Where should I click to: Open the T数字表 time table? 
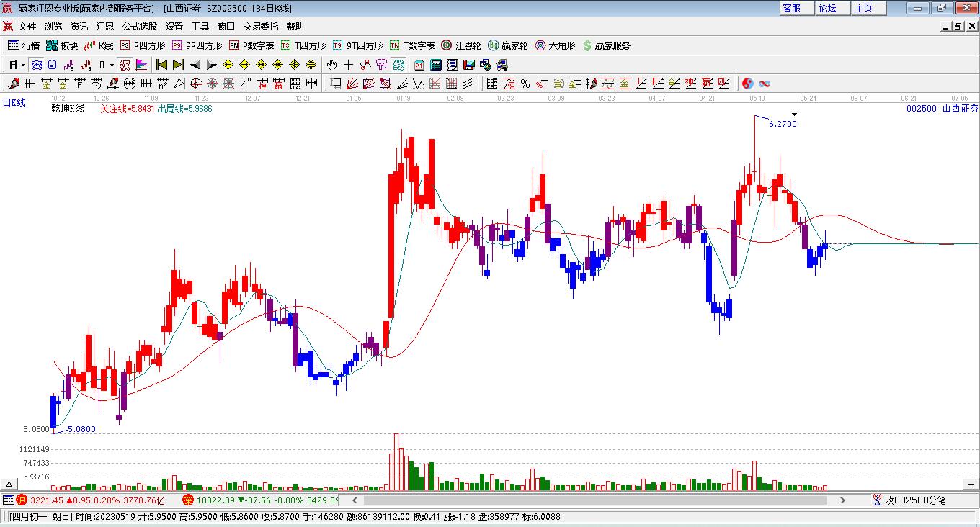pos(412,45)
